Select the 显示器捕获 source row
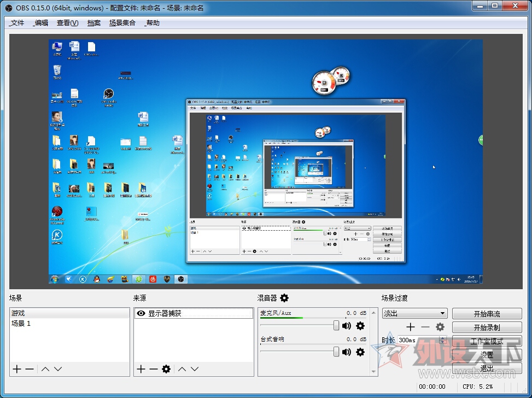This screenshot has height=398, width=532. [194, 313]
